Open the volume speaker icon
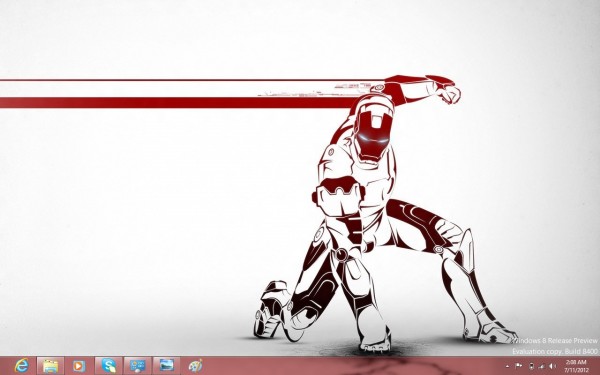 553,366
